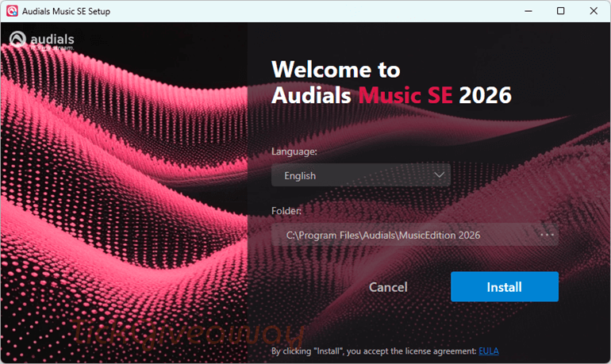The height and width of the screenshot is (364, 611).
Task: Click the 'Folder:' label
Action: [286, 211]
